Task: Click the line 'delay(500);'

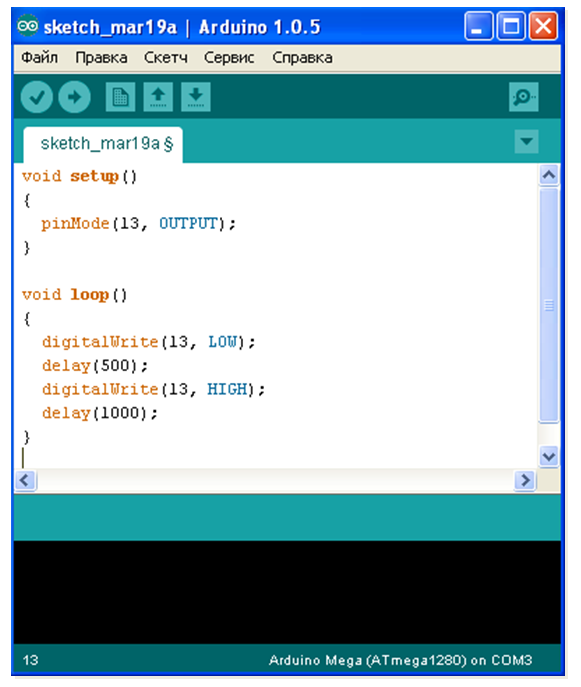Action: point(95,365)
